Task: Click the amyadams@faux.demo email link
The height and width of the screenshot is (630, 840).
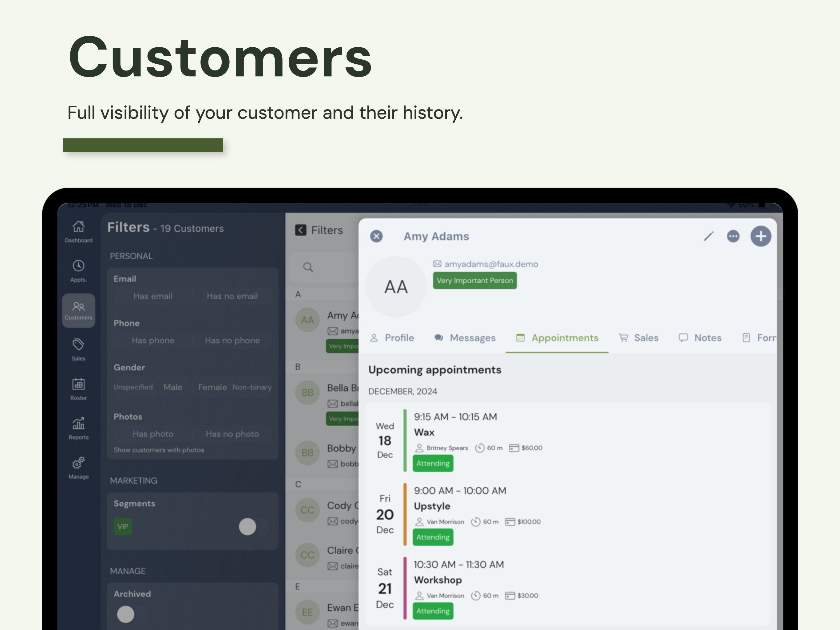Action: (491, 264)
